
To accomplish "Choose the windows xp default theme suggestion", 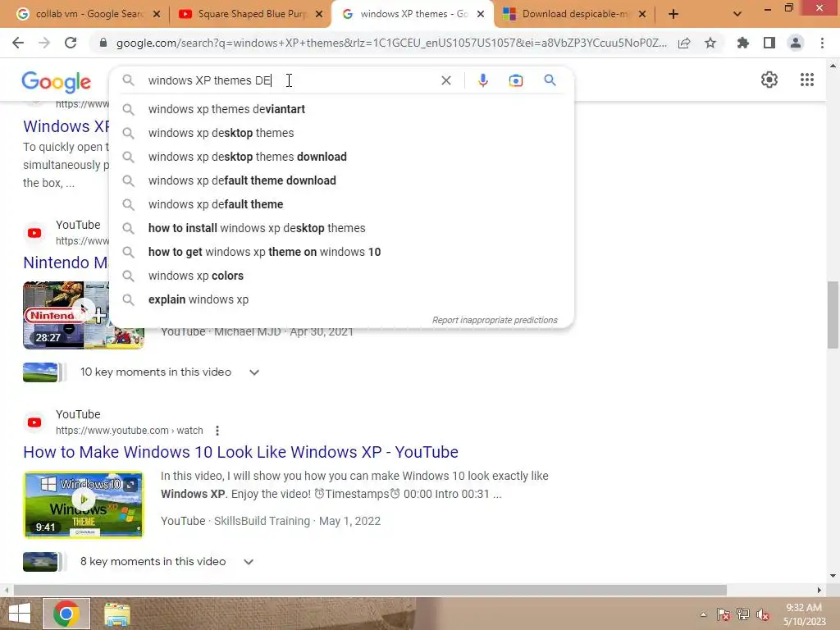I will [342, 204].
